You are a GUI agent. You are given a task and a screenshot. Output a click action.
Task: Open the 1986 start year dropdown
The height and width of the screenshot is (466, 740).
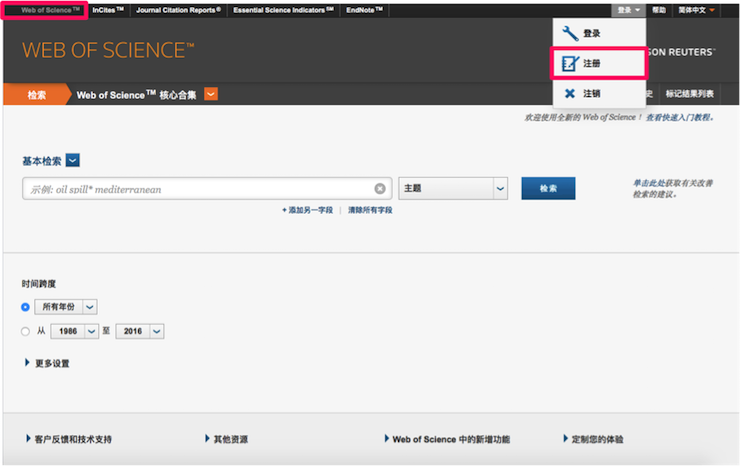point(75,331)
